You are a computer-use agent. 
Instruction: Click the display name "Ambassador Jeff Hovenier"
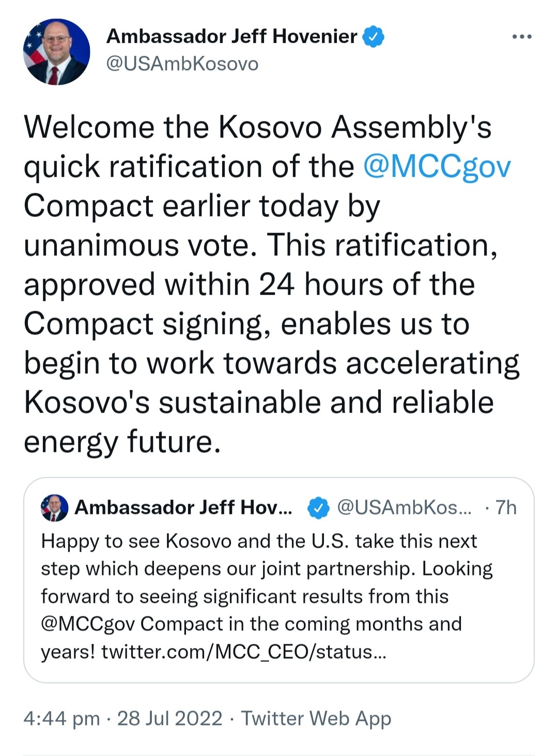tap(231, 36)
